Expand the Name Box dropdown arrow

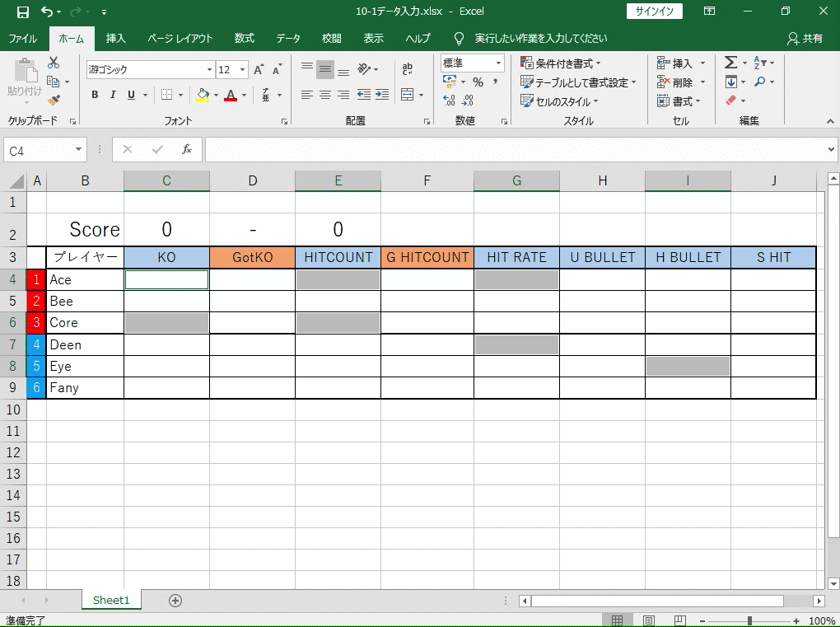(79, 150)
